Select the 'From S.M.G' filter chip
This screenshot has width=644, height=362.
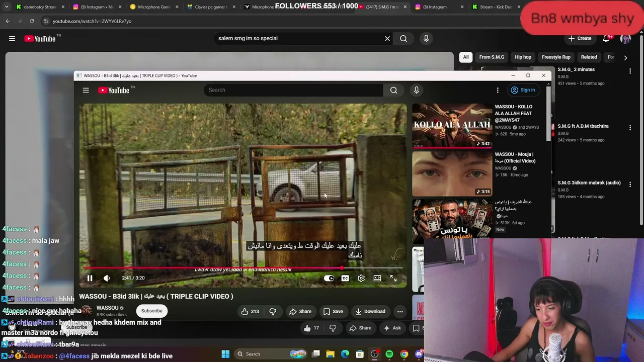point(492,57)
